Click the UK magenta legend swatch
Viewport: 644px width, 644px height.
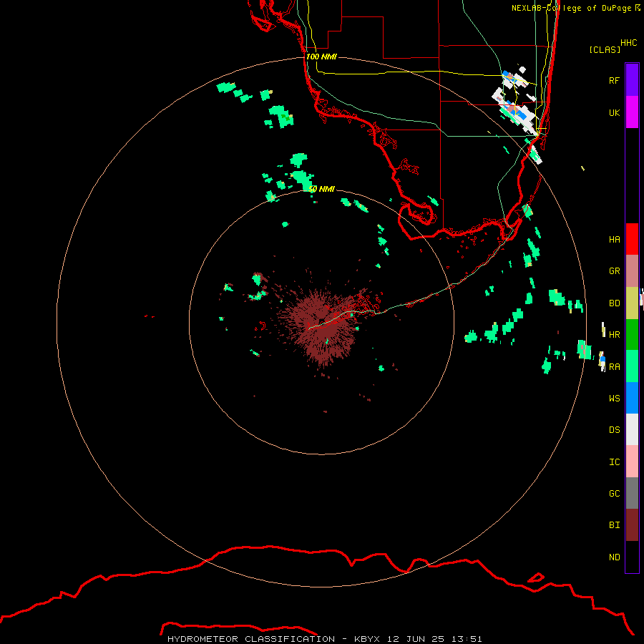pyautogui.click(x=632, y=112)
